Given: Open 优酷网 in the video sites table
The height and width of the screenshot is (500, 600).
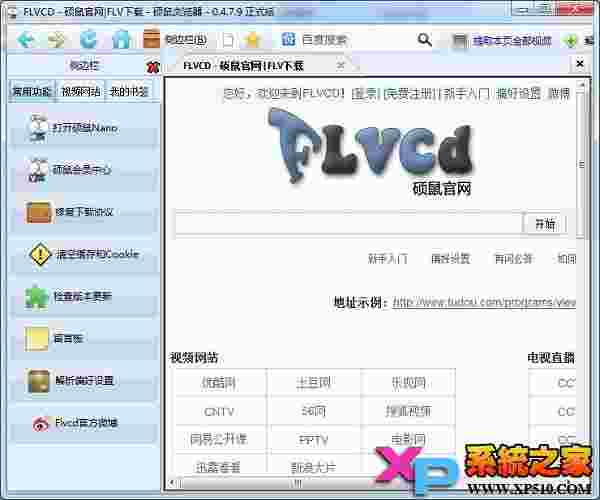Looking at the screenshot, I should coord(219,383).
